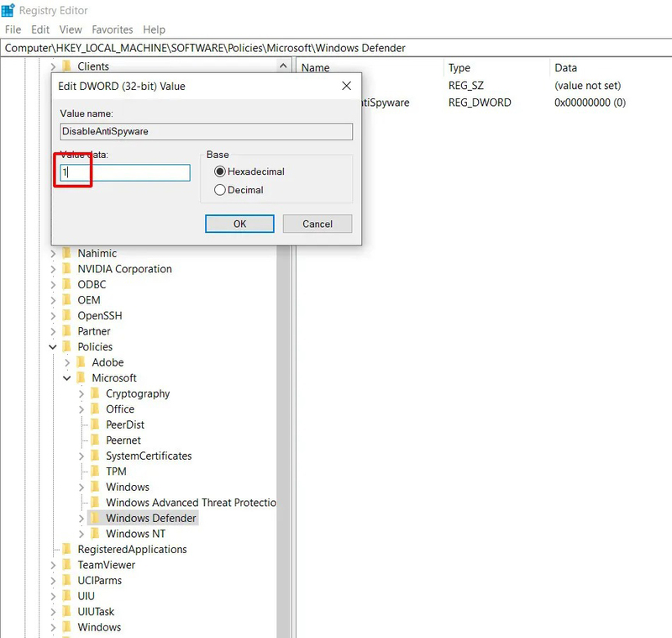Open the Help menu
The image size is (672, 638).
click(x=154, y=29)
